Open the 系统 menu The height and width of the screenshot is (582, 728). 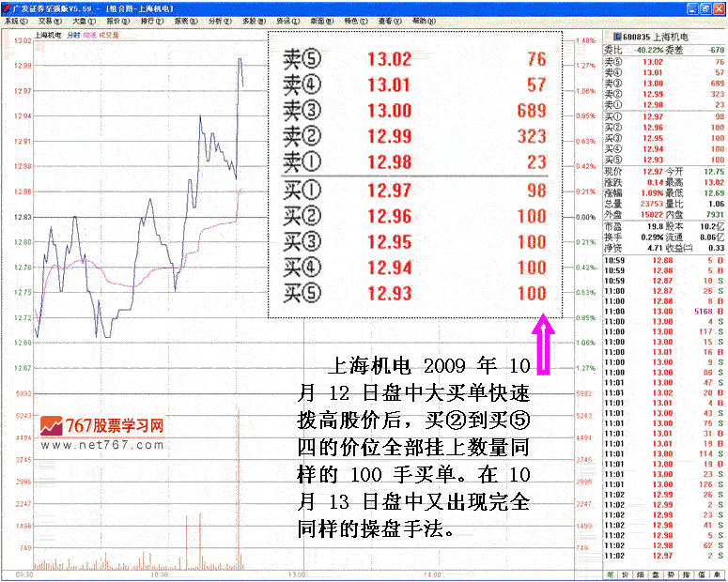(11, 20)
